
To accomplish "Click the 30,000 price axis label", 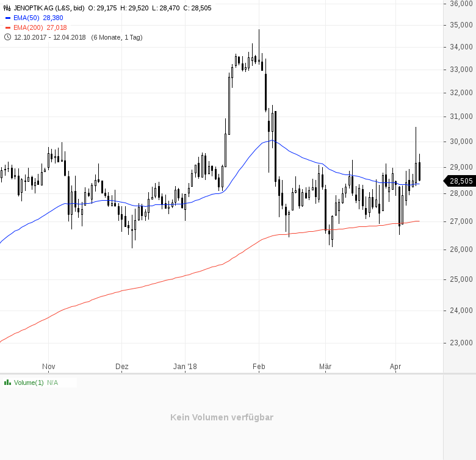I will tap(461, 142).
